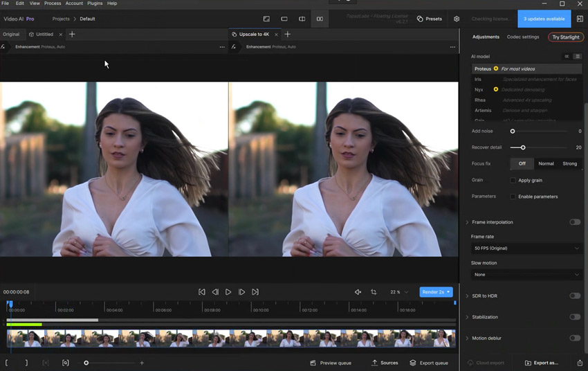Adjust the Recover detail slider handle

pos(523,147)
